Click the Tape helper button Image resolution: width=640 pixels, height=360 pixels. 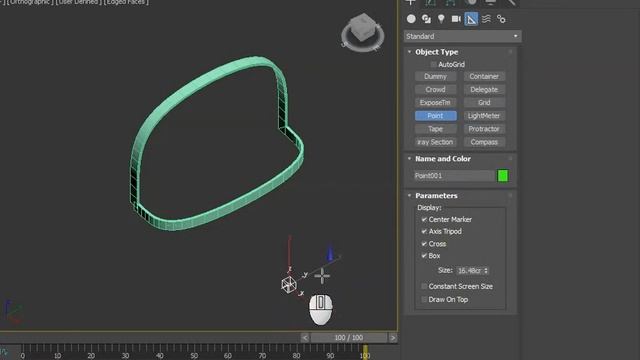(x=436, y=129)
